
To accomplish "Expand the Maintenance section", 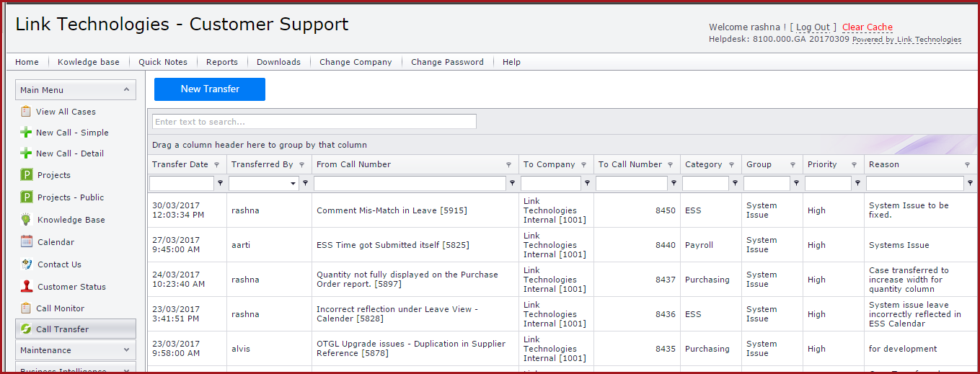I will click(x=126, y=350).
